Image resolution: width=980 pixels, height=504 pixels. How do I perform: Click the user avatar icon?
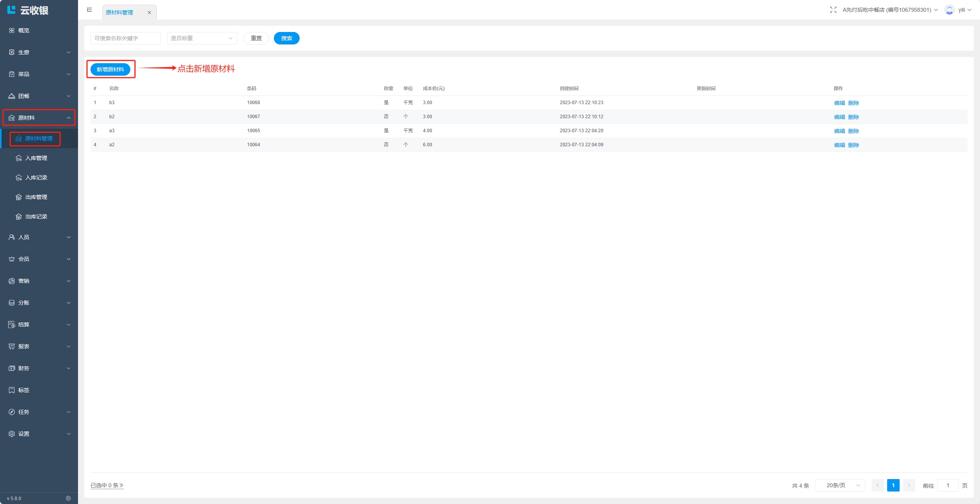(949, 10)
